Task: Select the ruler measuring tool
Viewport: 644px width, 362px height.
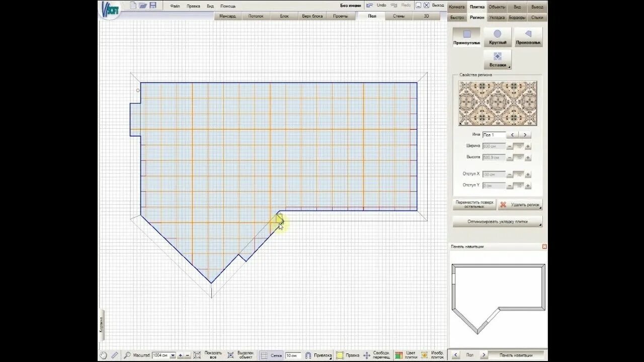Action: (114, 355)
